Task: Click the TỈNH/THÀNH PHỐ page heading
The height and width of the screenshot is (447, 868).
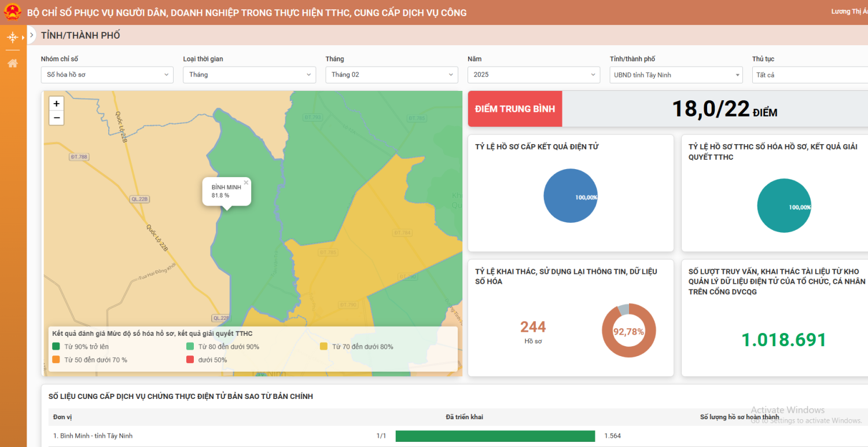Action: click(x=80, y=35)
